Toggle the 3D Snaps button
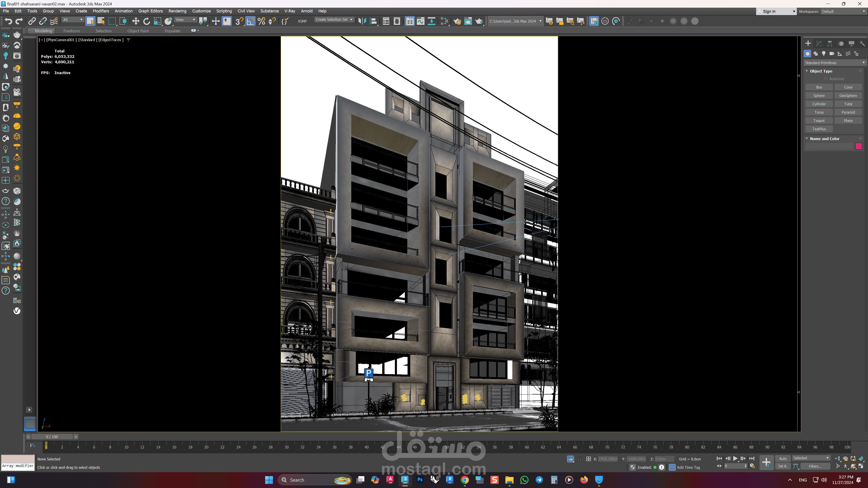The width and height of the screenshot is (868, 488). click(x=239, y=21)
